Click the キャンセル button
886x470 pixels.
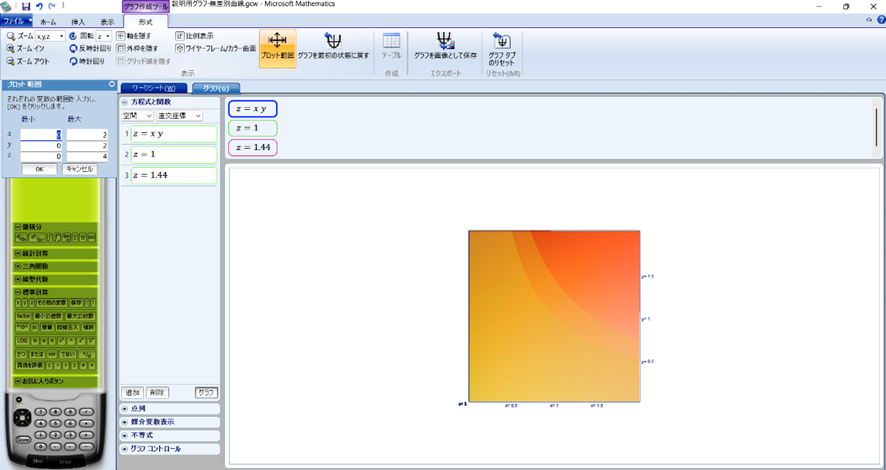79,169
